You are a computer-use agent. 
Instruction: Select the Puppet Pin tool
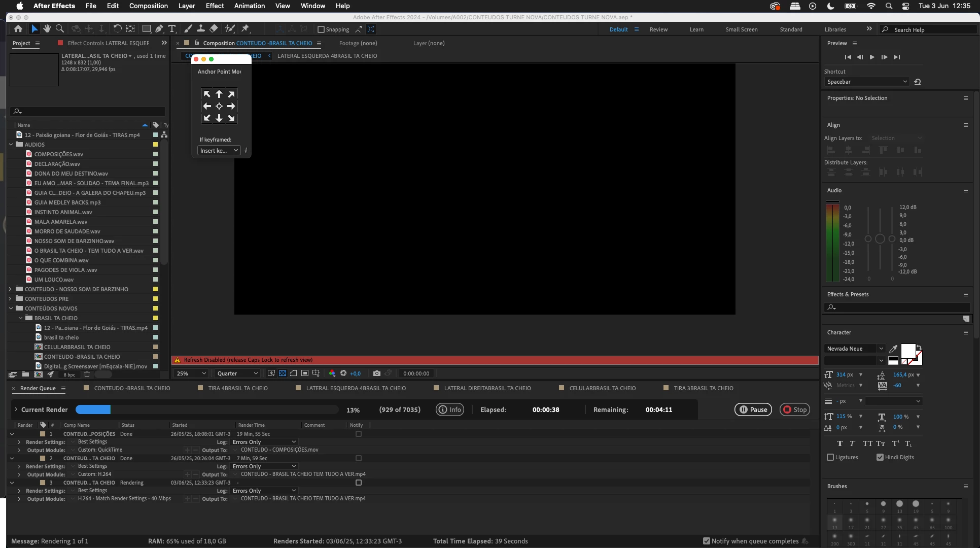click(x=246, y=29)
